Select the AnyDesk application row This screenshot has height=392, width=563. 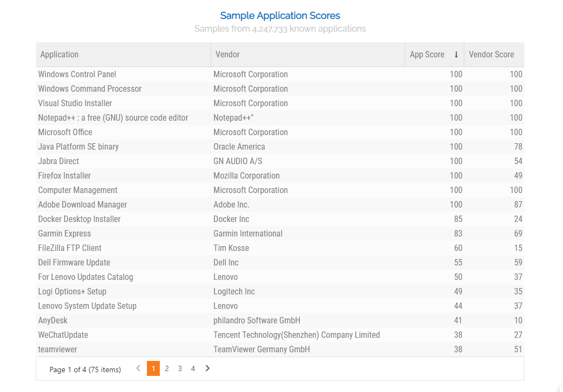(53, 321)
